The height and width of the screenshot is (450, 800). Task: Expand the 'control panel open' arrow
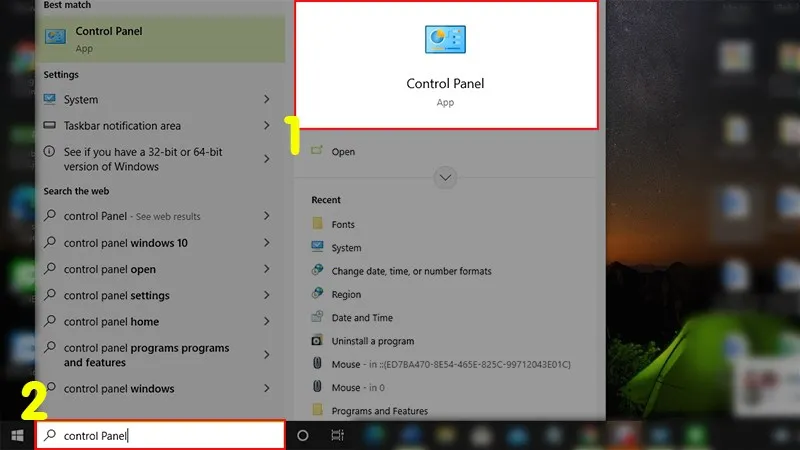click(x=266, y=268)
